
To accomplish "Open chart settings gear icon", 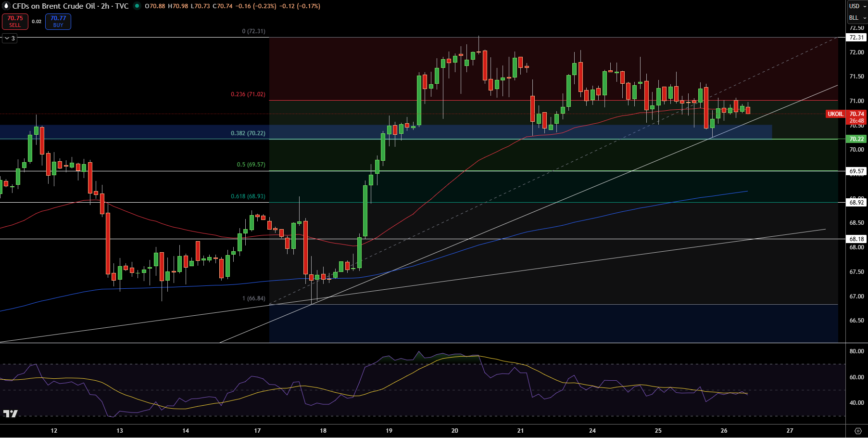I will pos(857,431).
